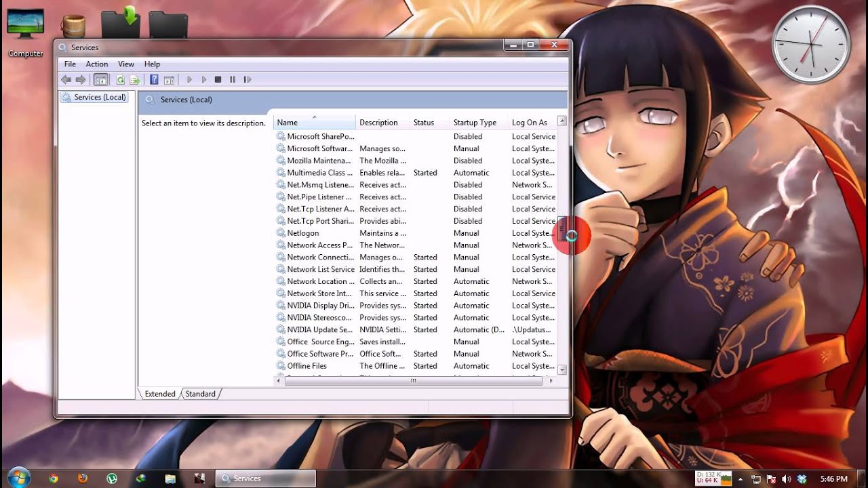868x488 pixels.
Task: Click gear icon beside Multimedia Class service
Action: 281,173
